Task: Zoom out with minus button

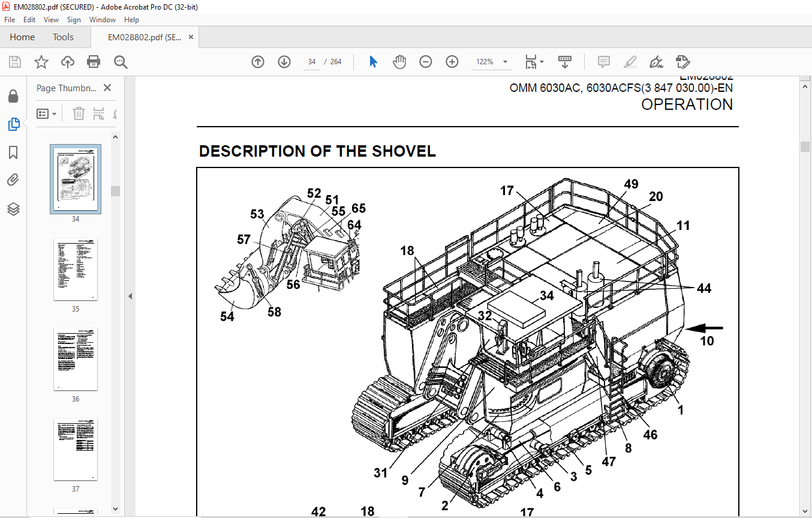Action: pos(426,62)
